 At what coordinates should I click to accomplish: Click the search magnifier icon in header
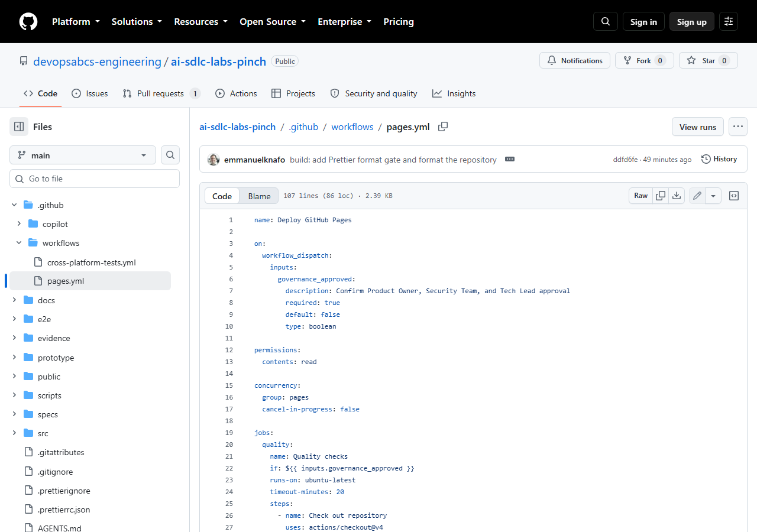(x=606, y=21)
